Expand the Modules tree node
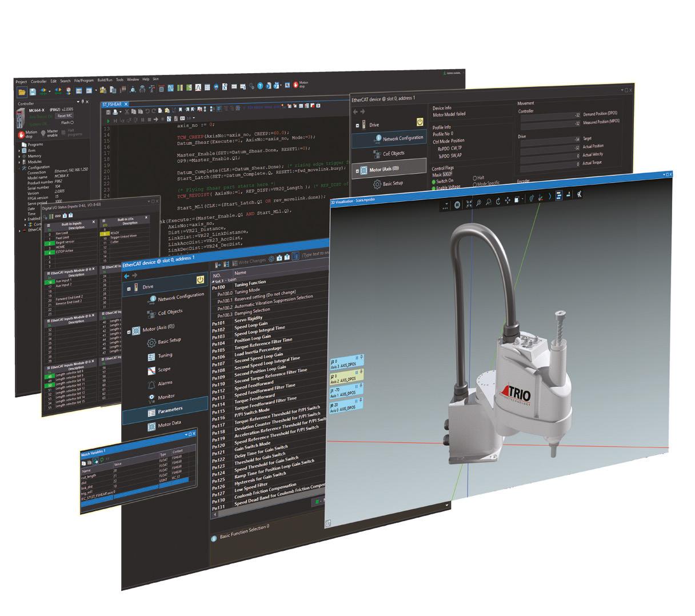The height and width of the screenshot is (616, 695). click(x=19, y=162)
